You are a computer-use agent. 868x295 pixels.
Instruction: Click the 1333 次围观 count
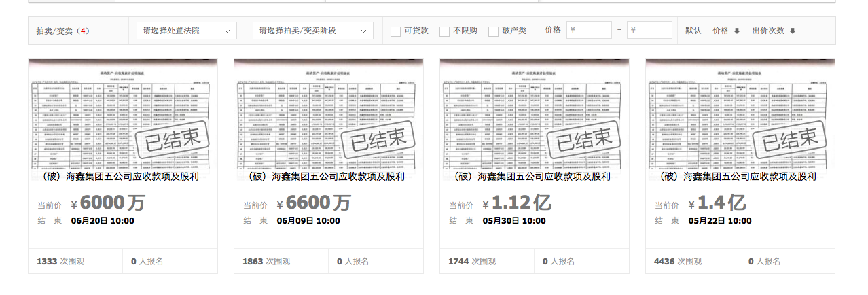tap(60, 261)
